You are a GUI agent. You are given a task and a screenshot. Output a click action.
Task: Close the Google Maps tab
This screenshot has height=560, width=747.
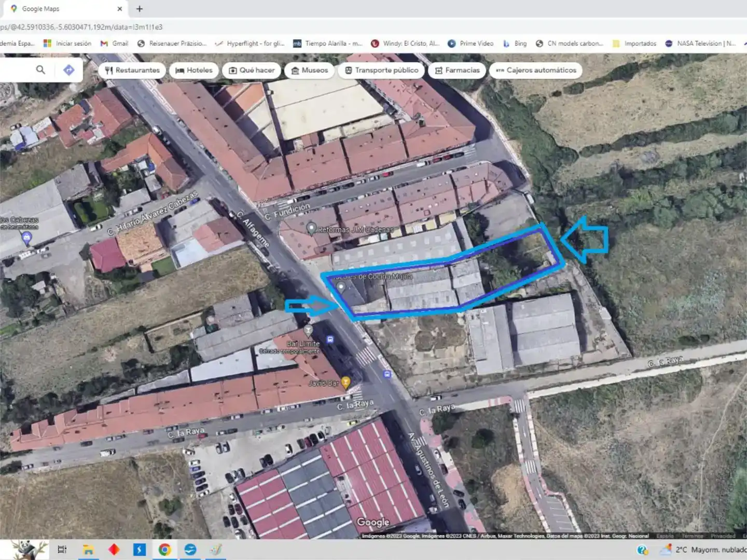120,9
